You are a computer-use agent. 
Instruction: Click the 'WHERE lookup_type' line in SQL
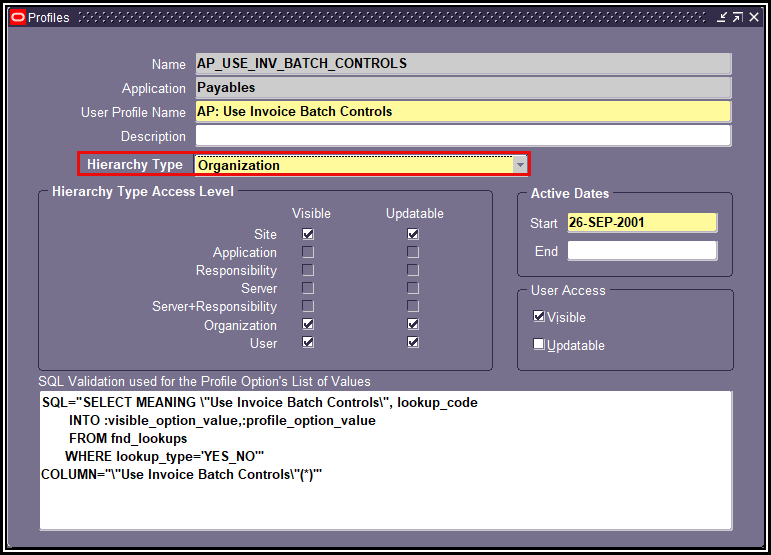tap(164, 457)
